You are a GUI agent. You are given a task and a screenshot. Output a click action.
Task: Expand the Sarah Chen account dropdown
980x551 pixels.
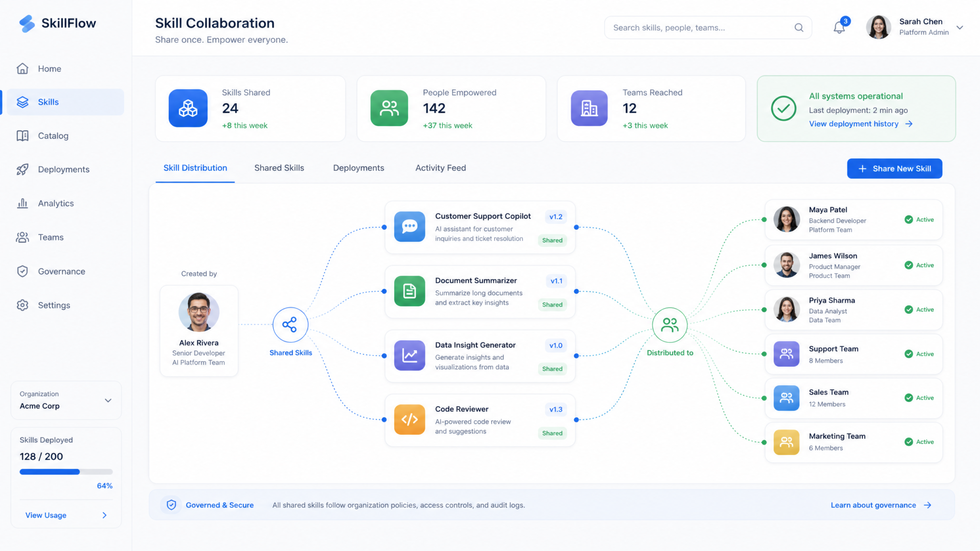[959, 28]
